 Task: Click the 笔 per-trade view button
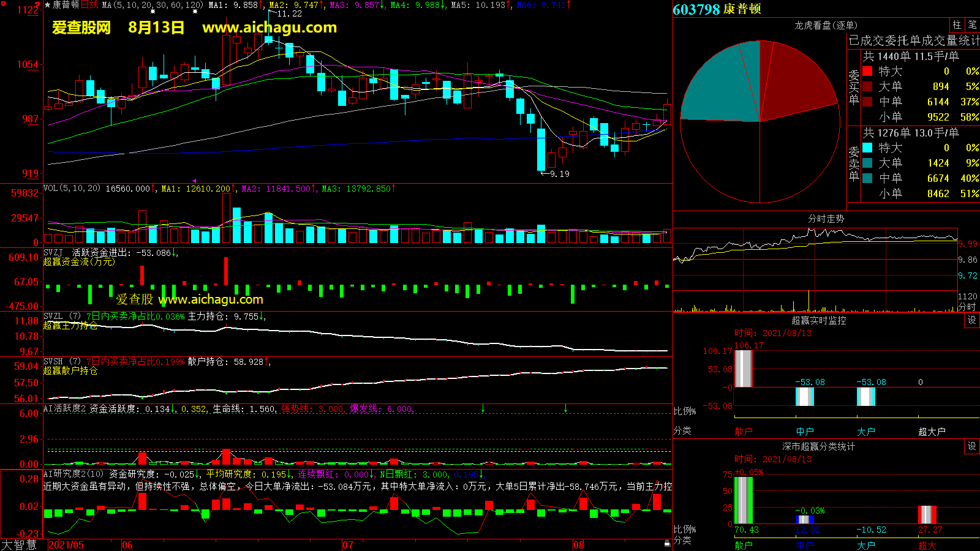[x=973, y=25]
